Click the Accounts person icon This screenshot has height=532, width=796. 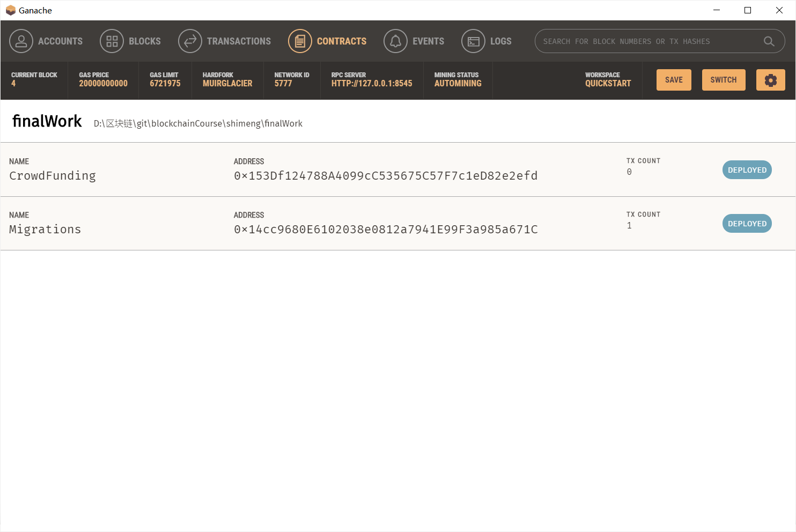coord(21,41)
